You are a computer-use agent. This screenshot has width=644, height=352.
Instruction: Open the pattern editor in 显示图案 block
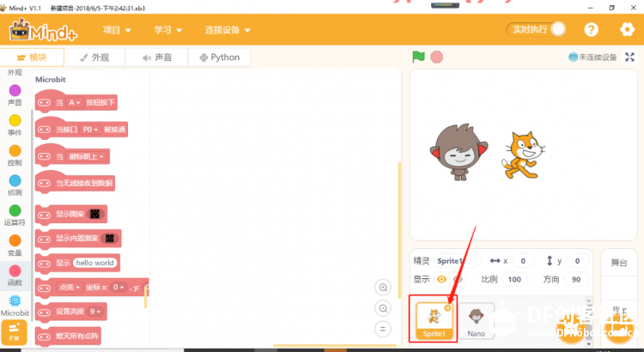point(94,214)
